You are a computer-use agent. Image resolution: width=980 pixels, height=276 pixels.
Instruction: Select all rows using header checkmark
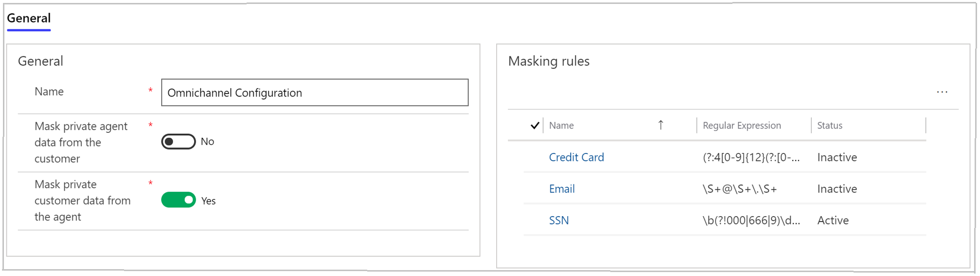click(x=535, y=125)
